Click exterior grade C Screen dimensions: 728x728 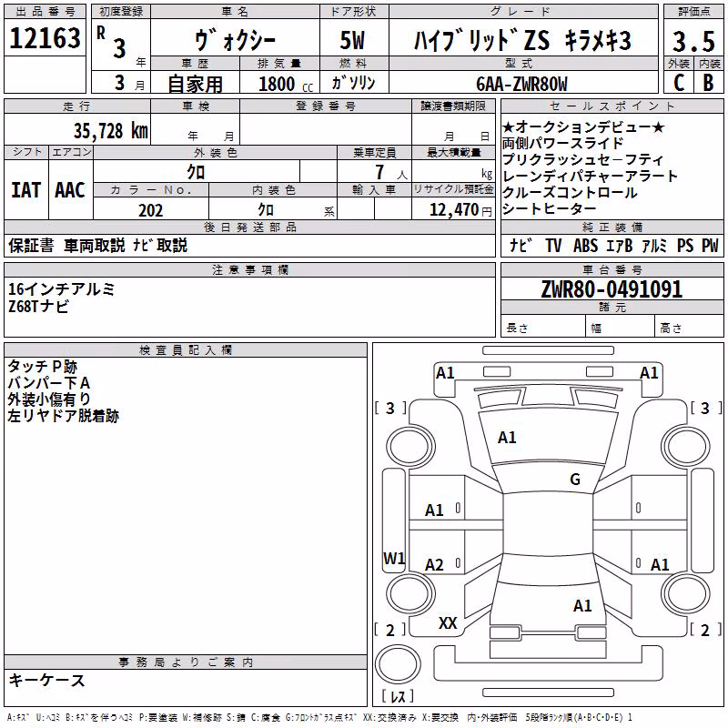678,83
